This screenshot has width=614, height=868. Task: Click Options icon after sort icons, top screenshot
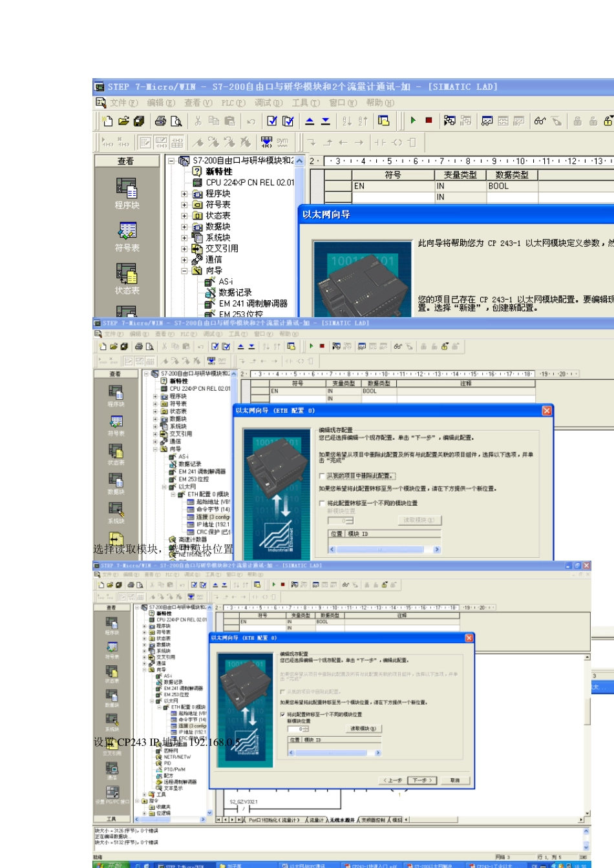click(x=384, y=121)
